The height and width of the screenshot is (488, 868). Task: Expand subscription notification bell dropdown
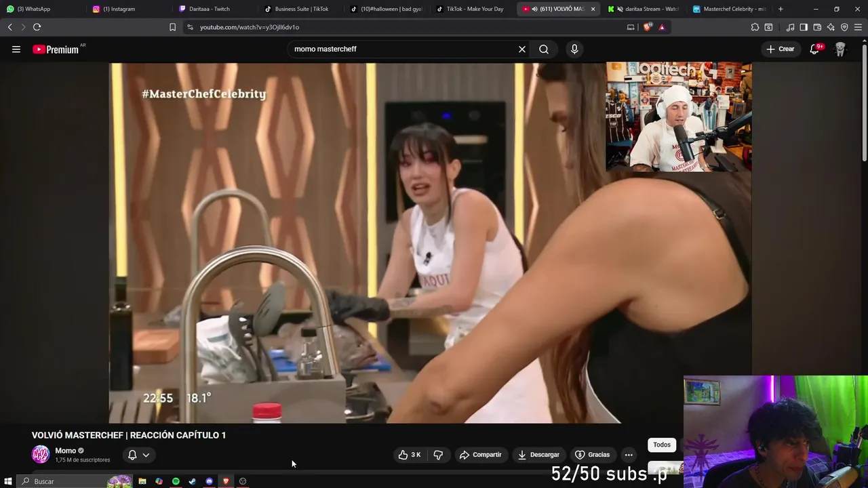(138, 455)
